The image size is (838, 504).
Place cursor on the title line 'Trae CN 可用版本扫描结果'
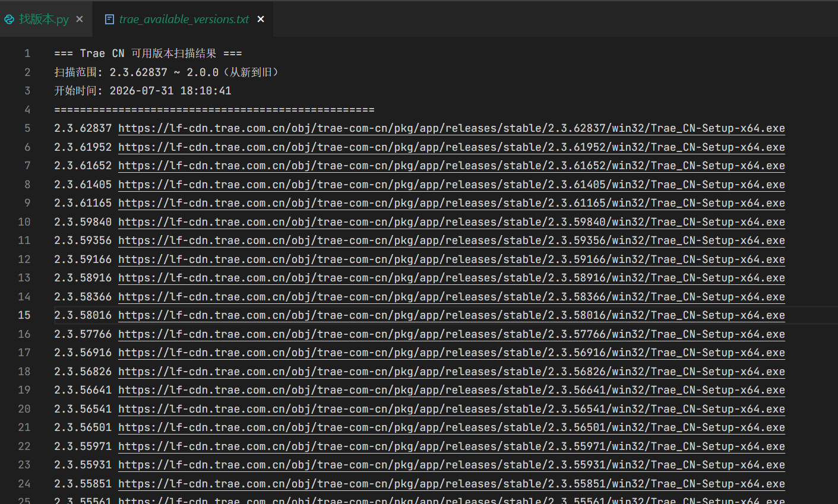point(148,53)
